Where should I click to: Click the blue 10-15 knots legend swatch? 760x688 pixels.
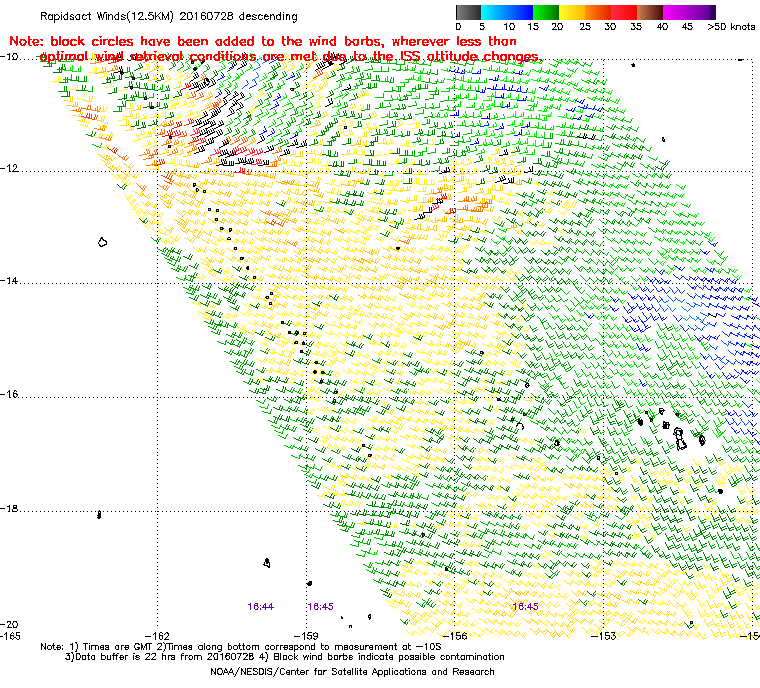[x=520, y=12]
